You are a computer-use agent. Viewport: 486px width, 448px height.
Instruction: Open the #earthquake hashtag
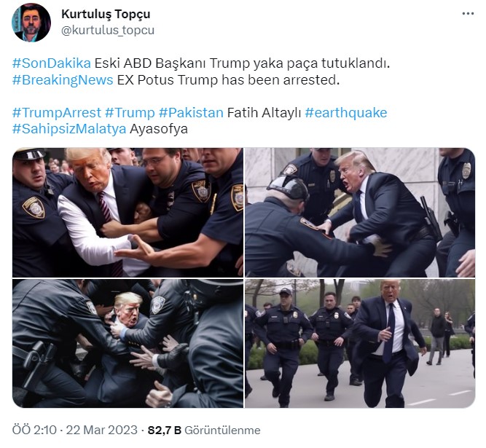point(346,112)
